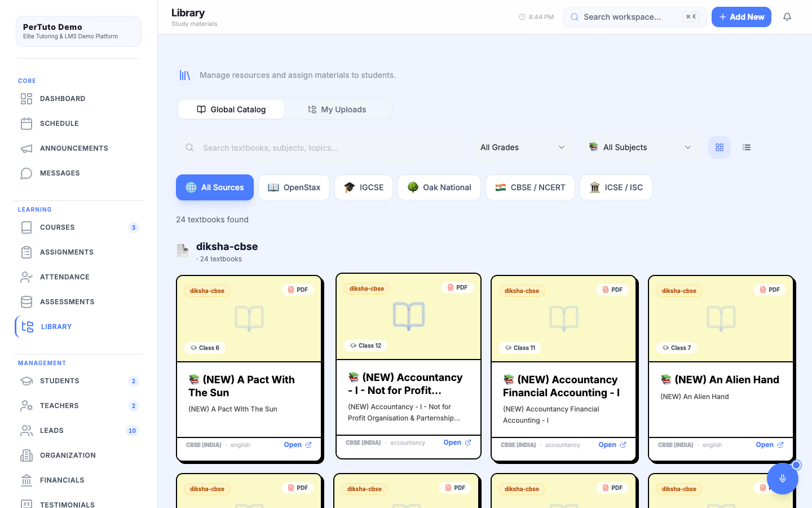Filter by IGCSE source
This screenshot has width=812, height=508.
[x=364, y=187]
